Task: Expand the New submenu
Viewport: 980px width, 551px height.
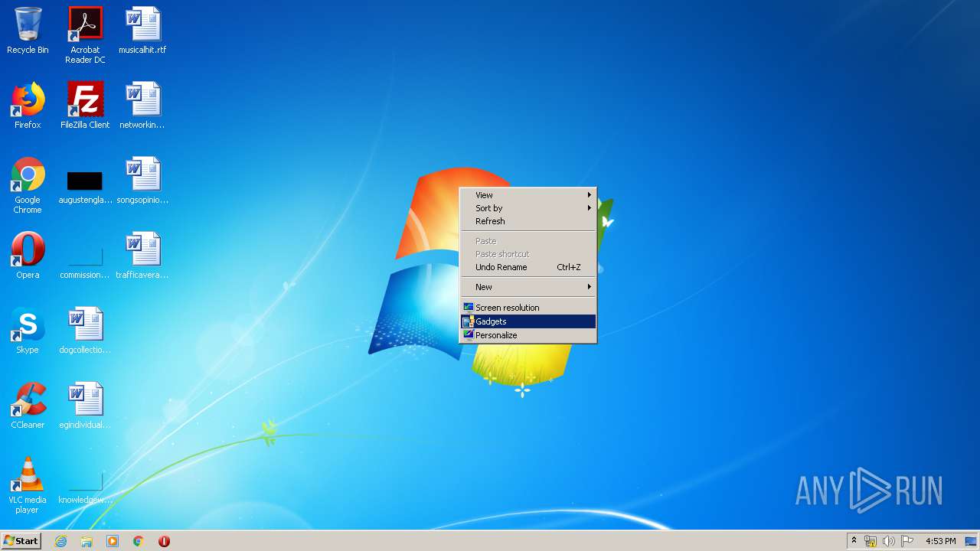Action: click(x=528, y=287)
